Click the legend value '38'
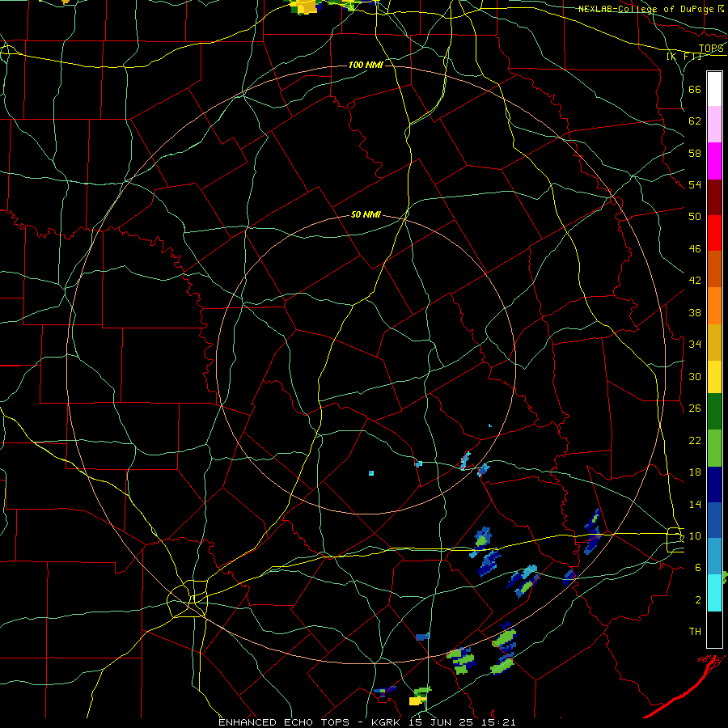The height and width of the screenshot is (728, 728). [x=695, y=312]
